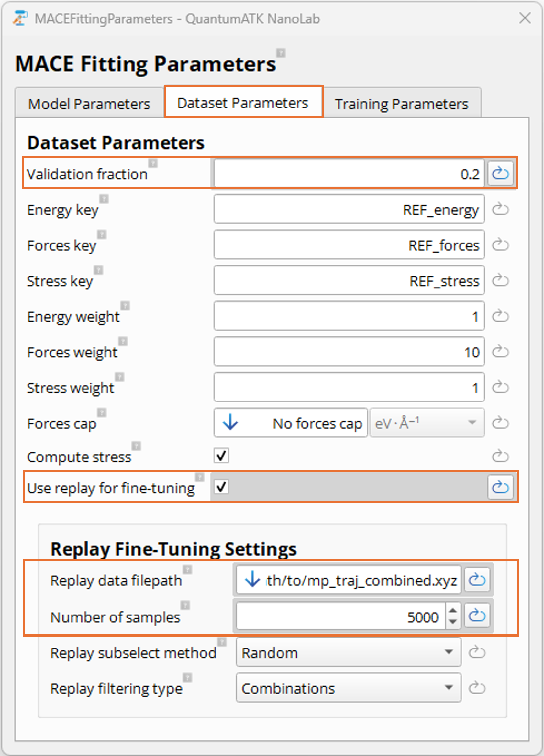Reset Use replay for fine-tuning option

click(500, 487)
